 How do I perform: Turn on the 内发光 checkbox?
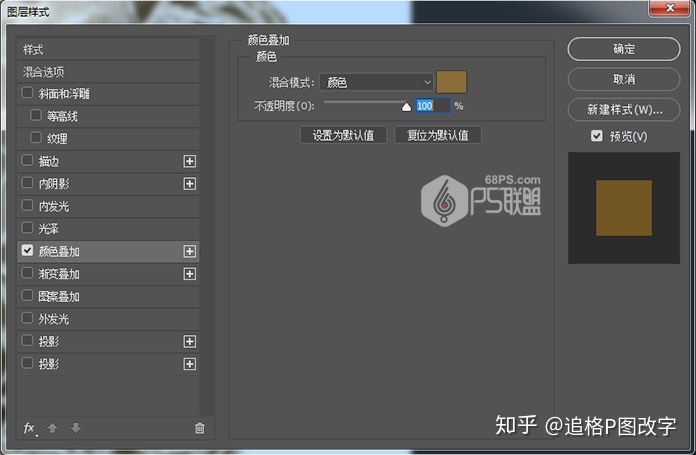[28, 206]
